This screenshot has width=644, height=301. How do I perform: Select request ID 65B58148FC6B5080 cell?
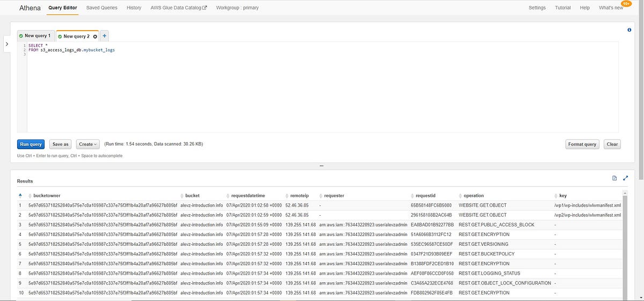pos(431,205)
